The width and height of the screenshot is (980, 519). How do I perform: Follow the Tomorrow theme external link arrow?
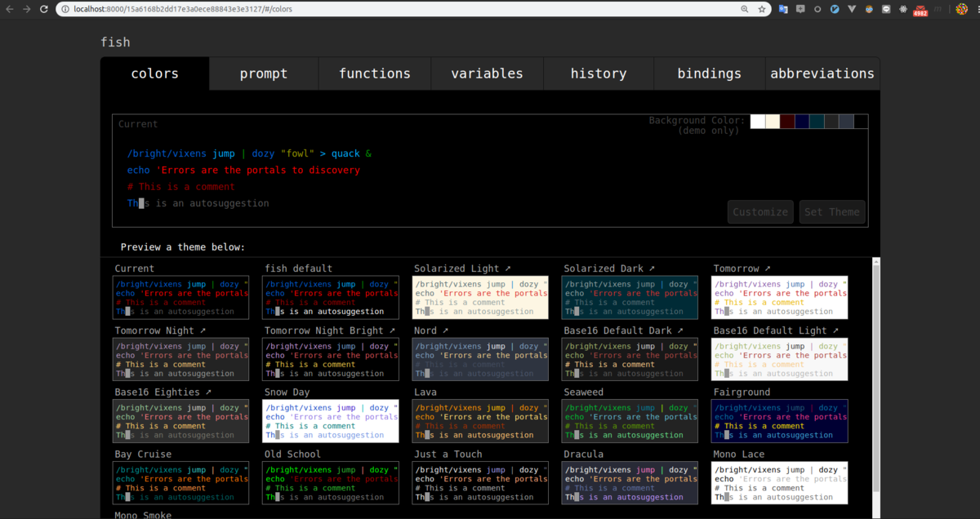[x=768, y=268]
